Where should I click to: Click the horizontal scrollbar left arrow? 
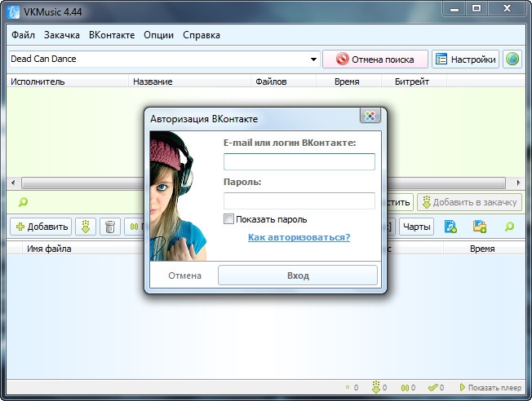coord(13,183)
